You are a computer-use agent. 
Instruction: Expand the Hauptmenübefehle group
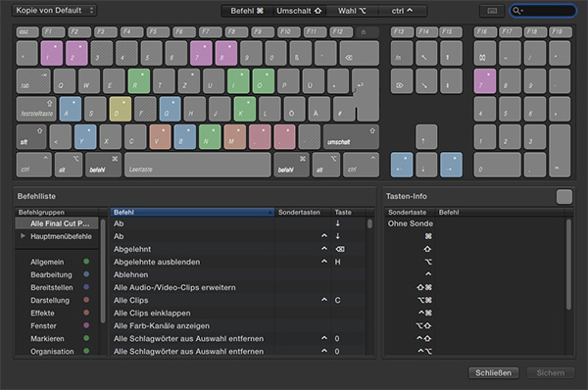point(23,236)
